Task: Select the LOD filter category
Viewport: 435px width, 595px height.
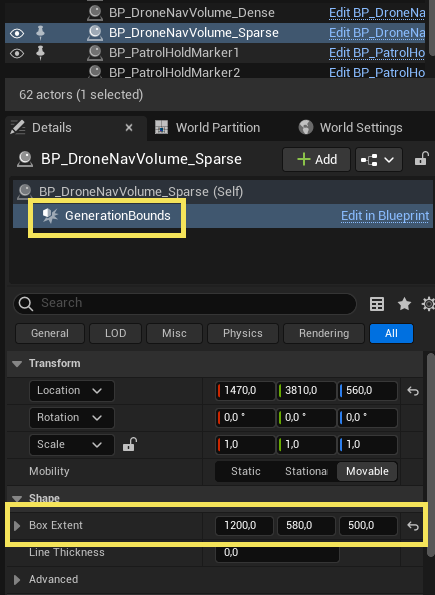Action: coord(115,334)
